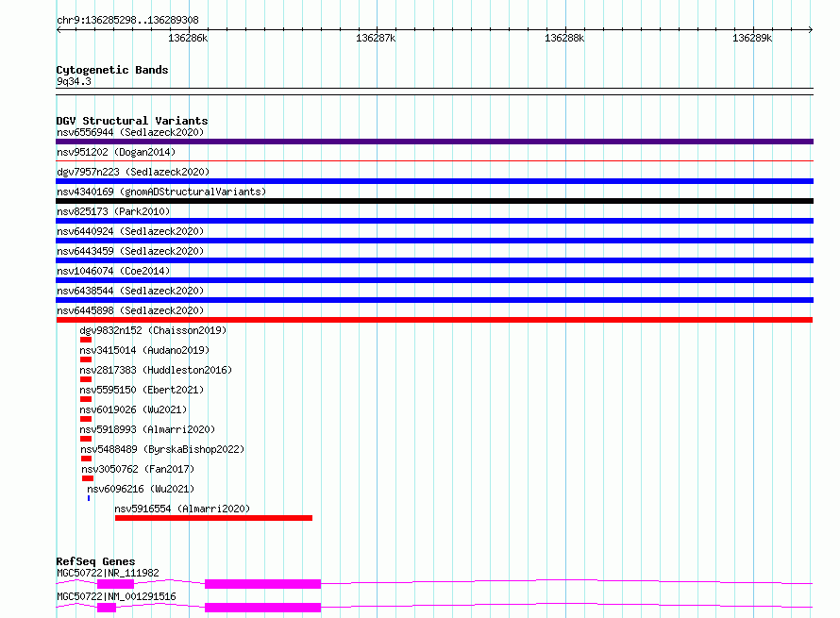Click the blue dgv7957n223 variant bar
The image size is (840, 618).
(434, 181)
